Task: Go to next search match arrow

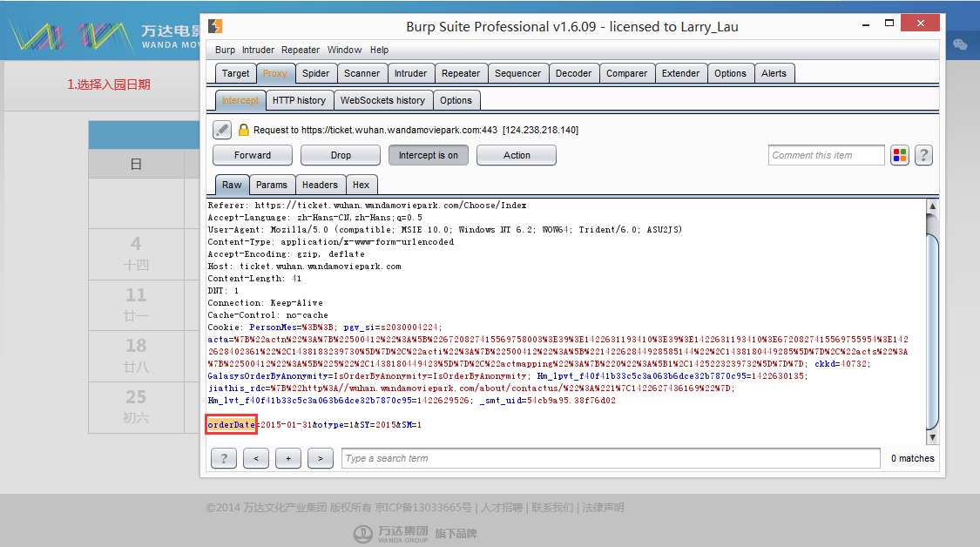Action: pyautogui.click(x=321, y=458)
